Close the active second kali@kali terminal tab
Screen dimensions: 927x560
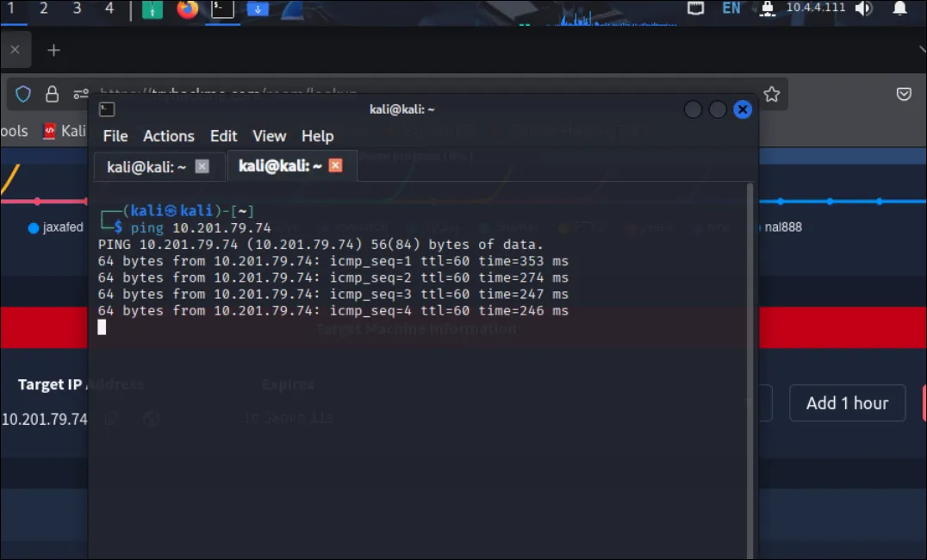(335, 165)
